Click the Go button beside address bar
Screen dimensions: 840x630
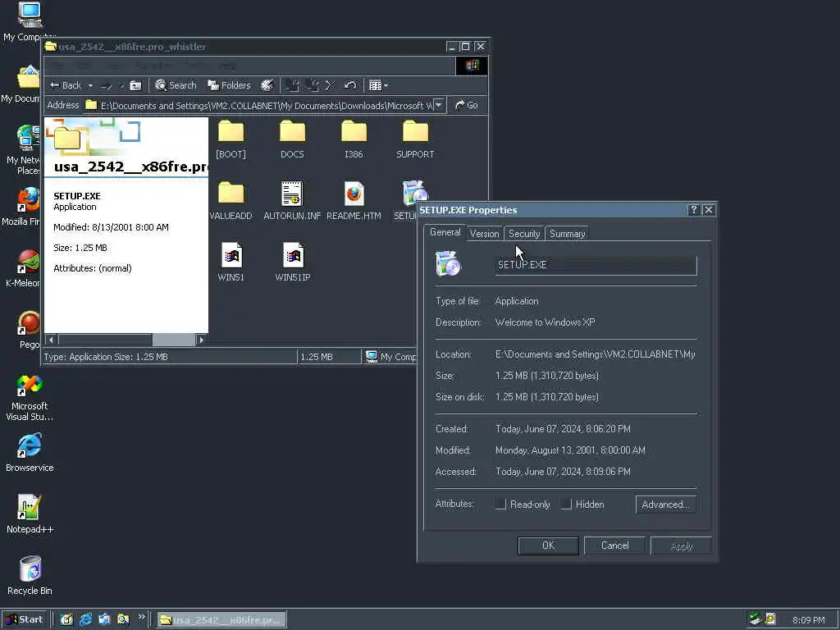pos(467,105)
